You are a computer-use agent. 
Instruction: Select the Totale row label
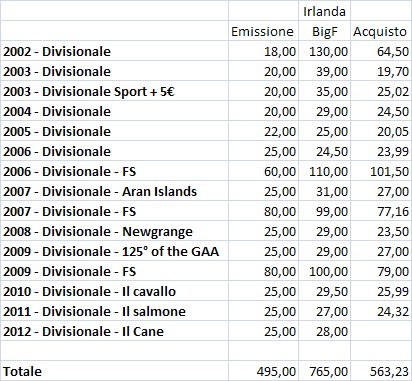(114, 371)
